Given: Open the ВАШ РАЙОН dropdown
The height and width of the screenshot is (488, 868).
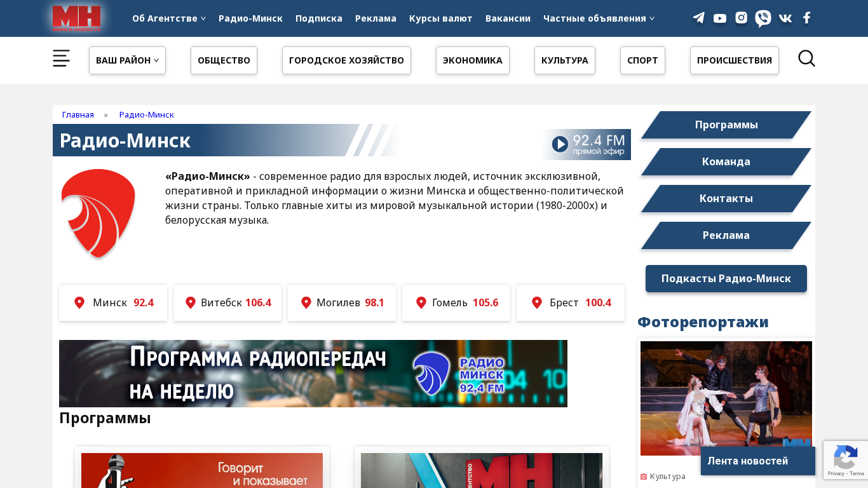Looking at the screenshot, I should coord(127,60).
